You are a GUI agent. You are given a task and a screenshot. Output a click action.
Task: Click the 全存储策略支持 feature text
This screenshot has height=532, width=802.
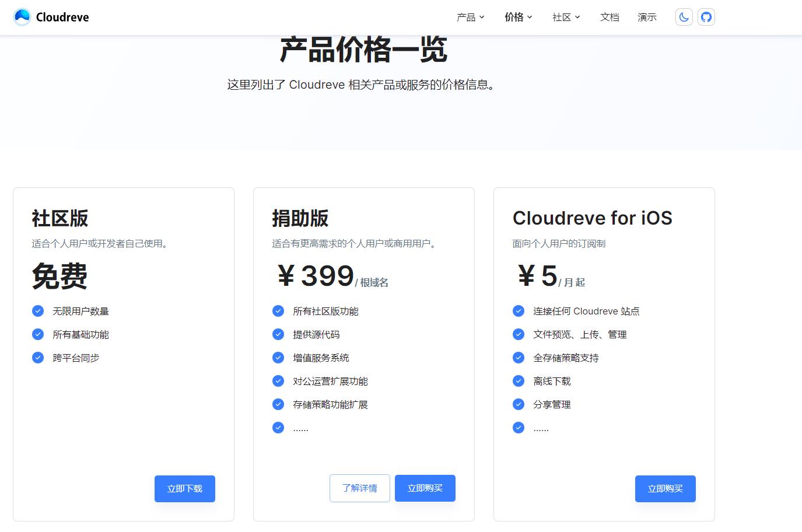566,358
